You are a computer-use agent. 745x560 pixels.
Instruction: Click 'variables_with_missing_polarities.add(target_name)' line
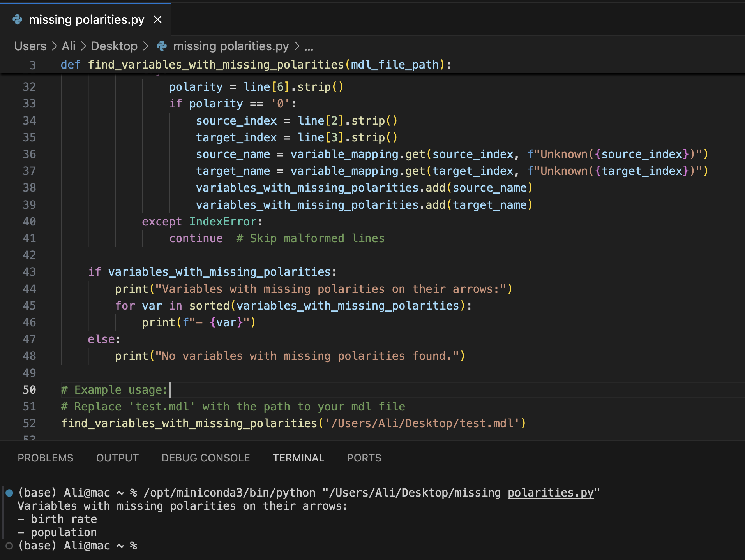(x=364, y=205)
